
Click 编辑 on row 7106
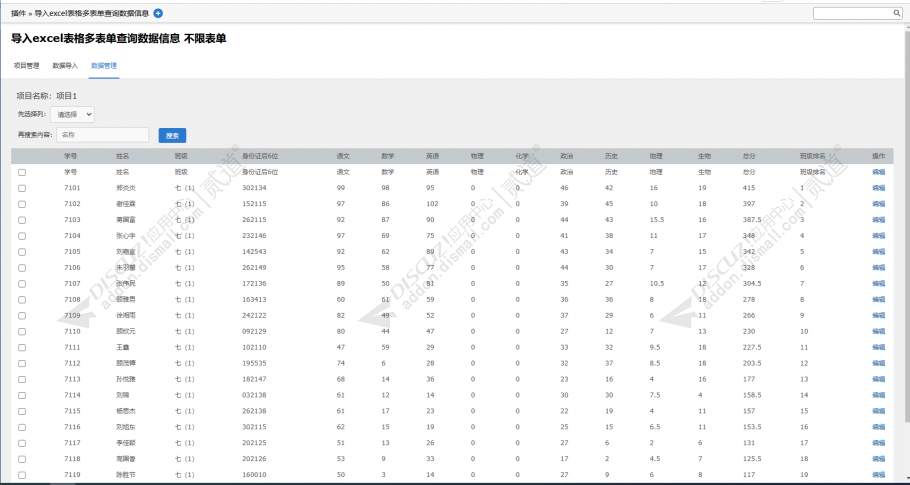point(879,268)
